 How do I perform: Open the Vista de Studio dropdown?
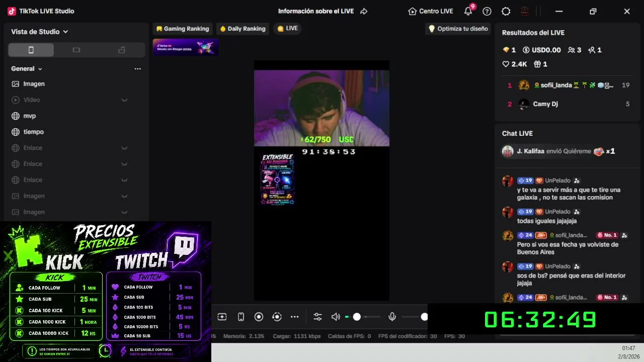point(40,32)
